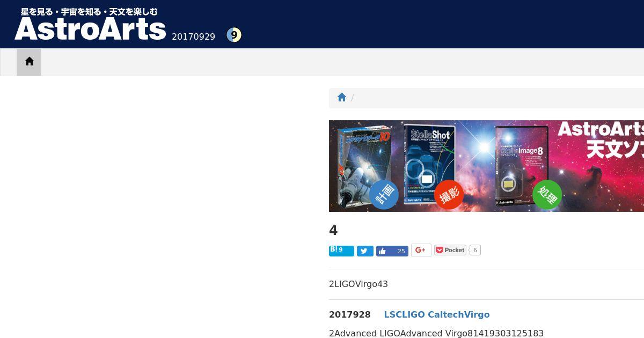Click the summary text 2LIGOVirgo43
The image size is (644, 338).
point(358,284)
